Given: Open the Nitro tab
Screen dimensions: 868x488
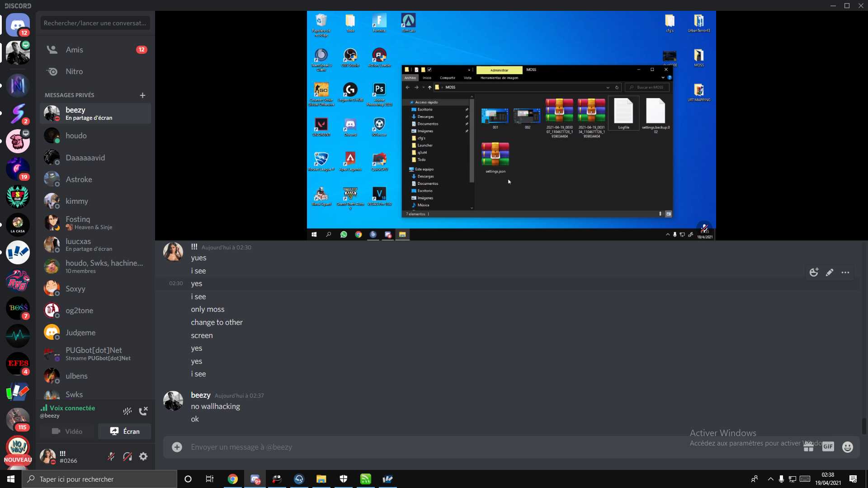Looking at the screenshot, I should coord(74,71).
